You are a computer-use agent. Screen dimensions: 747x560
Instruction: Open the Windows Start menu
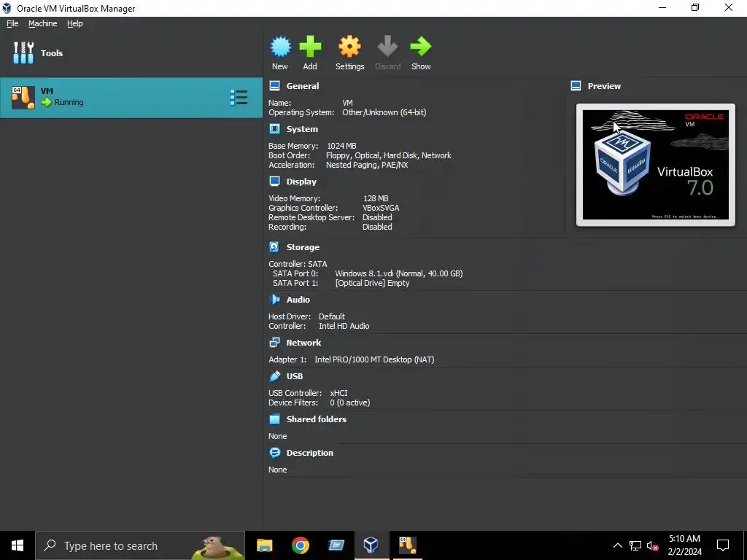coord(18,545)
